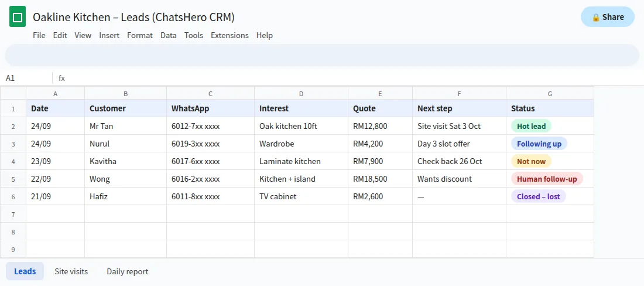Select the RM18,500 quote cell

(x=381, y=179)
